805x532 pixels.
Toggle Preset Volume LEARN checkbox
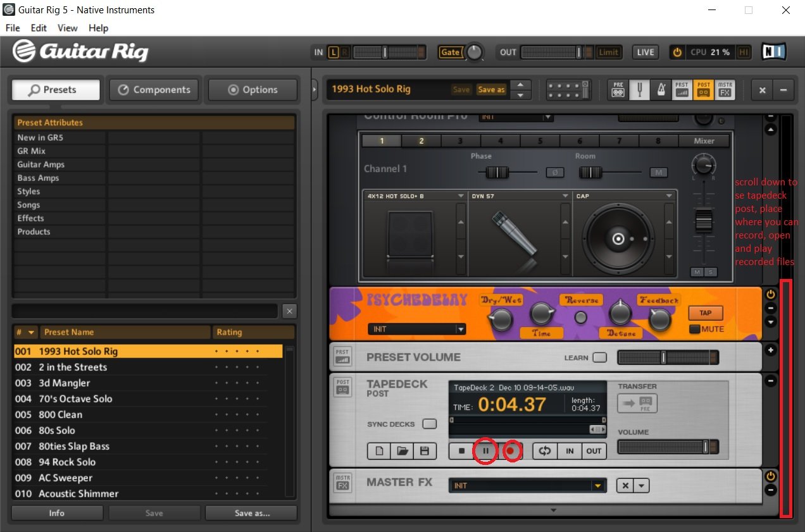(x=599, y=357)
